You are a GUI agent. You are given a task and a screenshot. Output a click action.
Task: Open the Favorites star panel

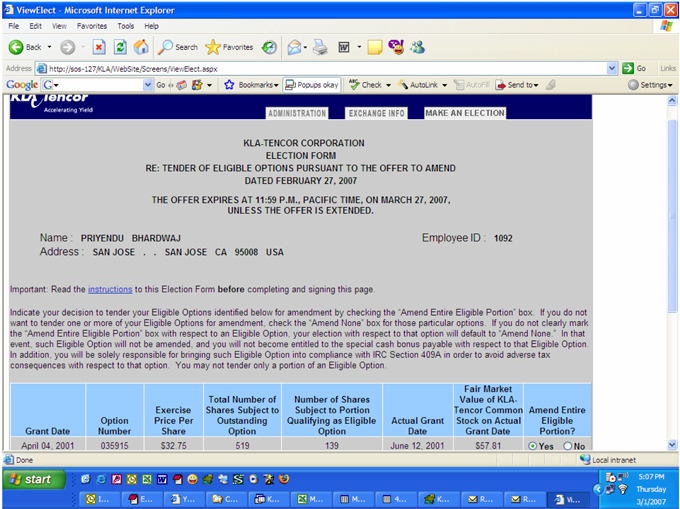(x=229, y=47)
